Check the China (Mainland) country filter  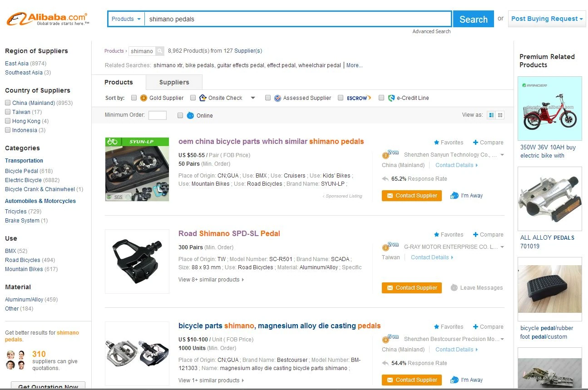click(x=8, y=103)
